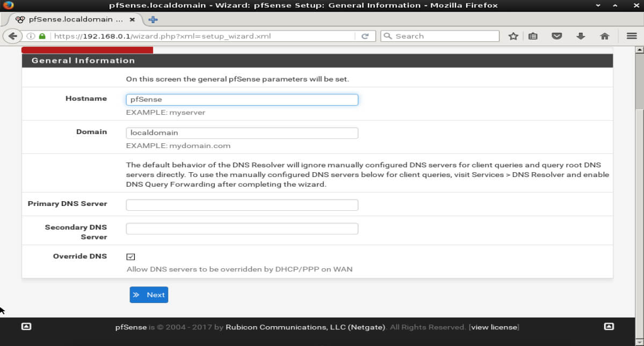Screen dimensions: 644x346
Task: Click the page's vertical scrollbar down arrow
Action: pyautogui.click(x=639, y=341)
